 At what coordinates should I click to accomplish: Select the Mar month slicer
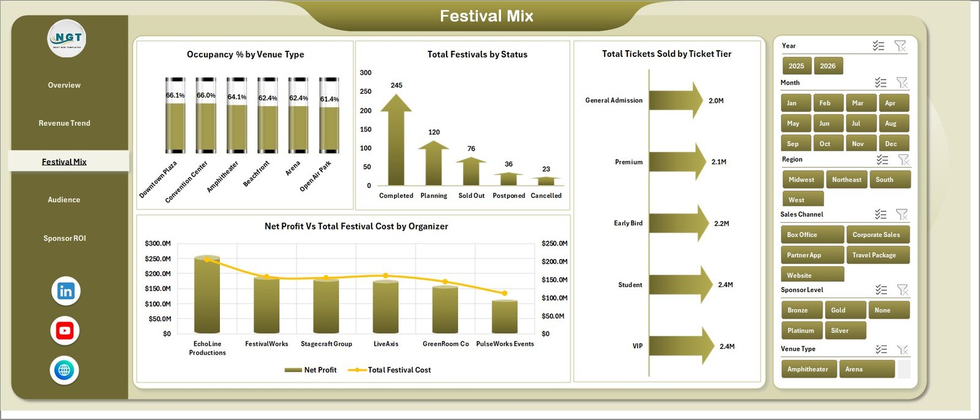861,103
